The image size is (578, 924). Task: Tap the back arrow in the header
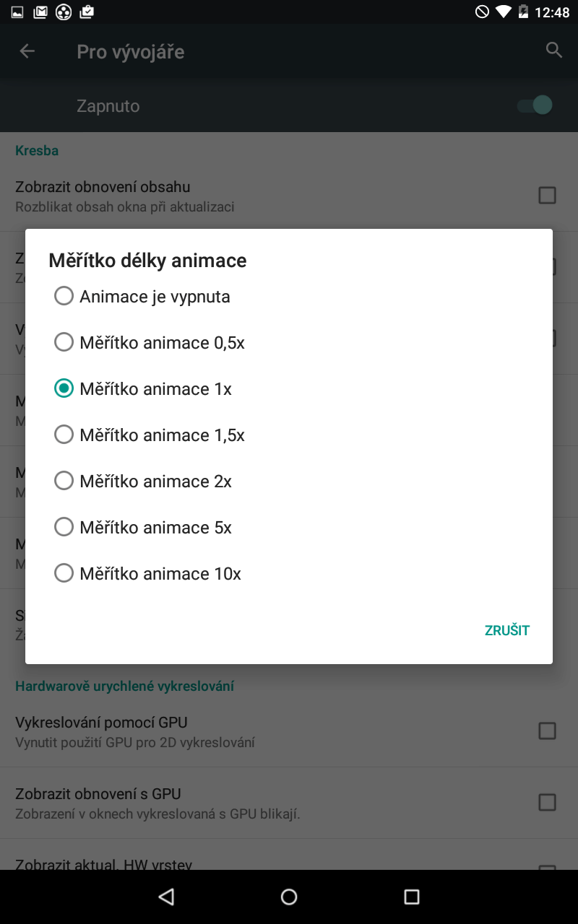pos(27,51)
